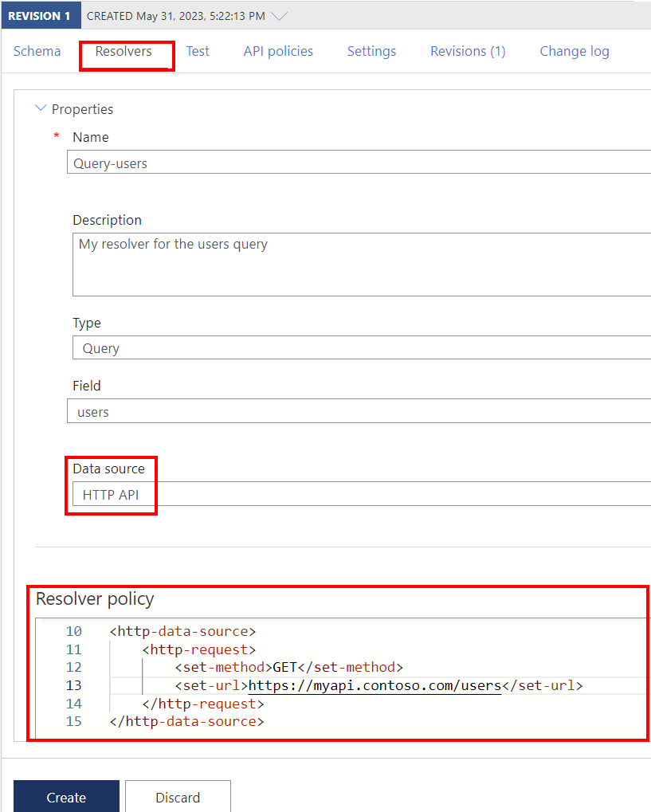Edit the Name field Query-users
Viewport: 651px width, 812px height.
(x=359, y=162)
